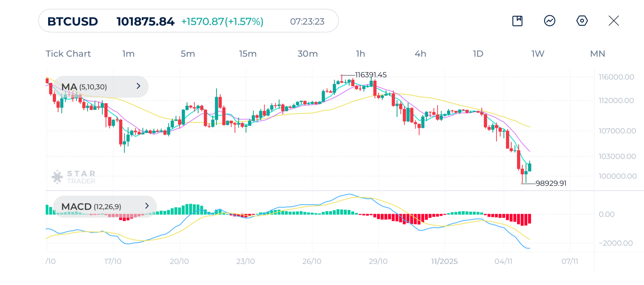Click the 98929.91 low price marker

tap(551, 183)
